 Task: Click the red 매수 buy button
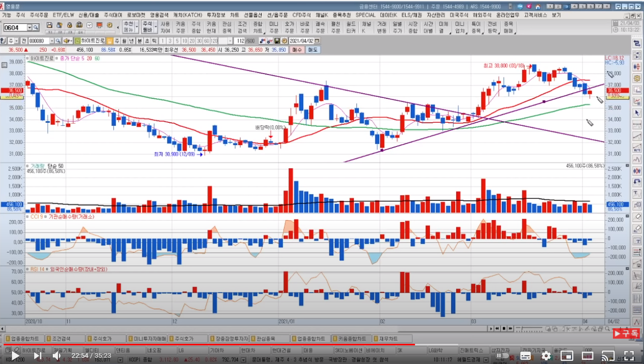pos(297,50)
